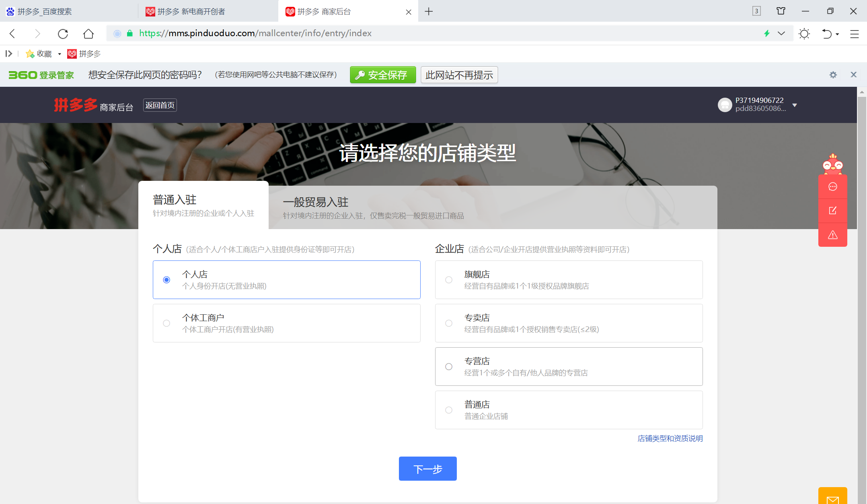867x504 pixels.
Task: Open a new tab with plus icon
Action: coord(429,12)
